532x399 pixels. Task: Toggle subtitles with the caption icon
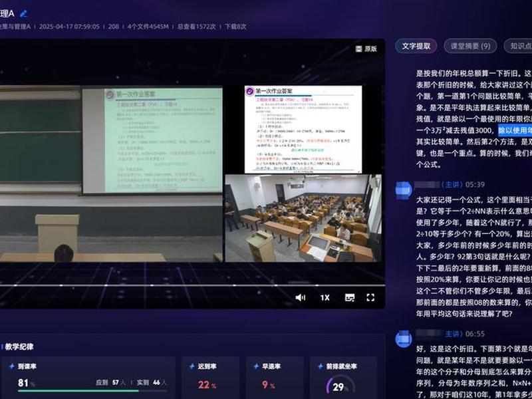click(350, 297)
